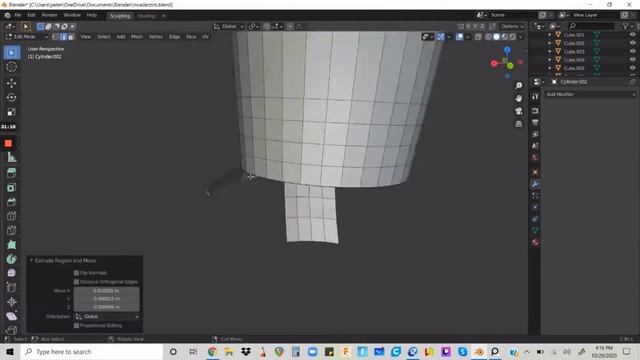The image size is (640, 360).
Task: Open the Orientation Global dropdown in operator panel
Action: tap(107, 316)
